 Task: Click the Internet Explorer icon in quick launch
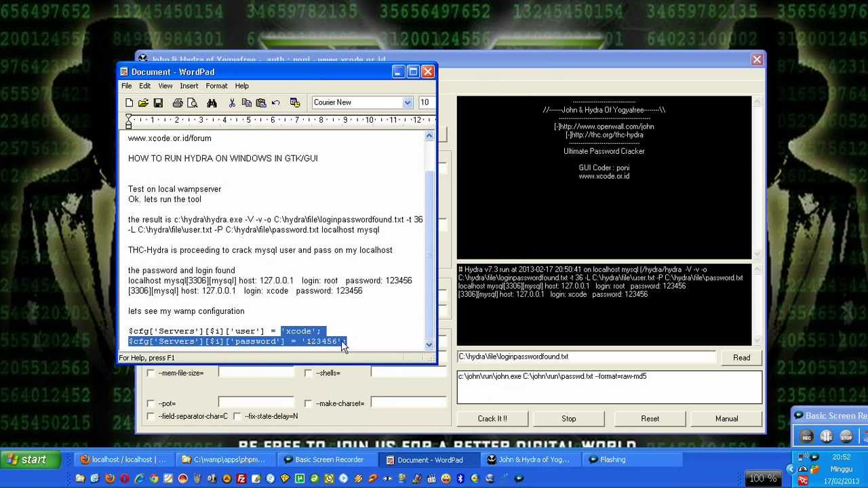(x=139, y=479)
